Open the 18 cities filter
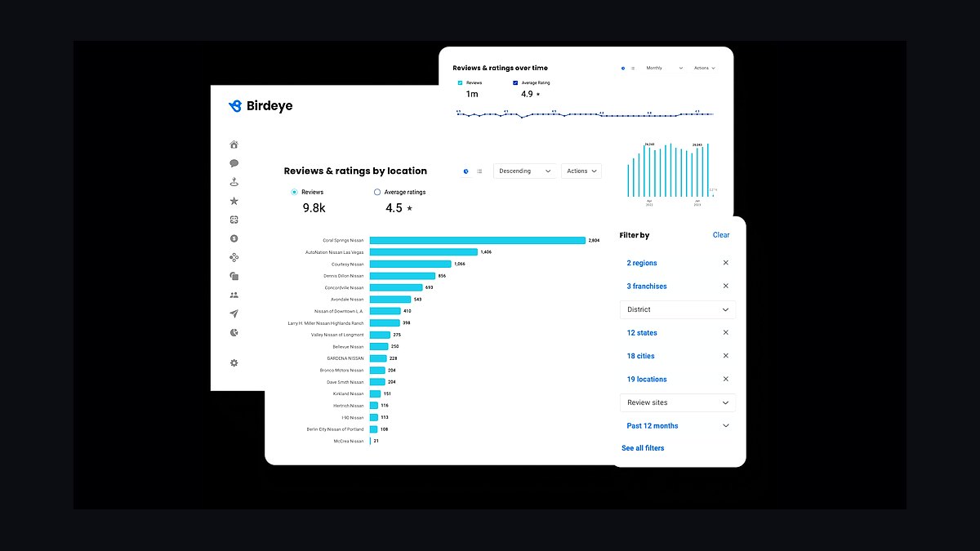Viewport: 980px width, 551px height. click(x=640, y=356)
